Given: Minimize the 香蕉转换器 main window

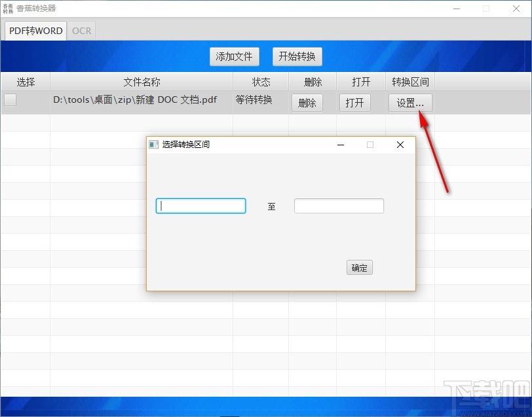Looking at the screenshot, I should 457,9.
